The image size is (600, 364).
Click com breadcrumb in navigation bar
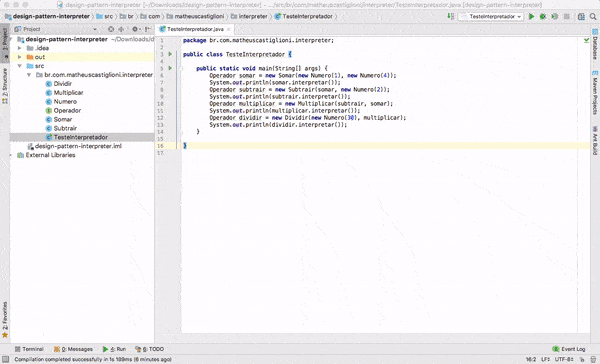point(150,16)
